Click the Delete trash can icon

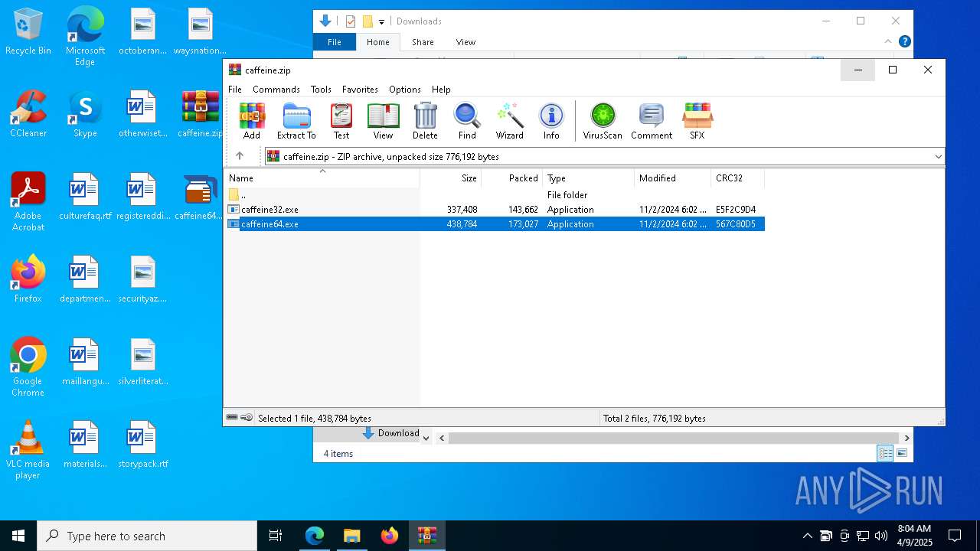(425, 122)
